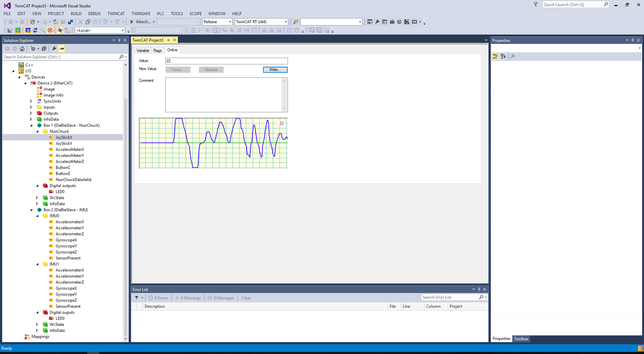This screenshot has width=644, height=354.
Task: Expand the Inputs tree node
Action: (x=31, y=107)
